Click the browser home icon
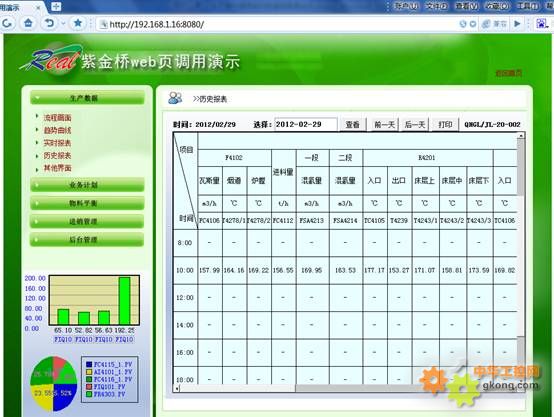 [29, 23]
